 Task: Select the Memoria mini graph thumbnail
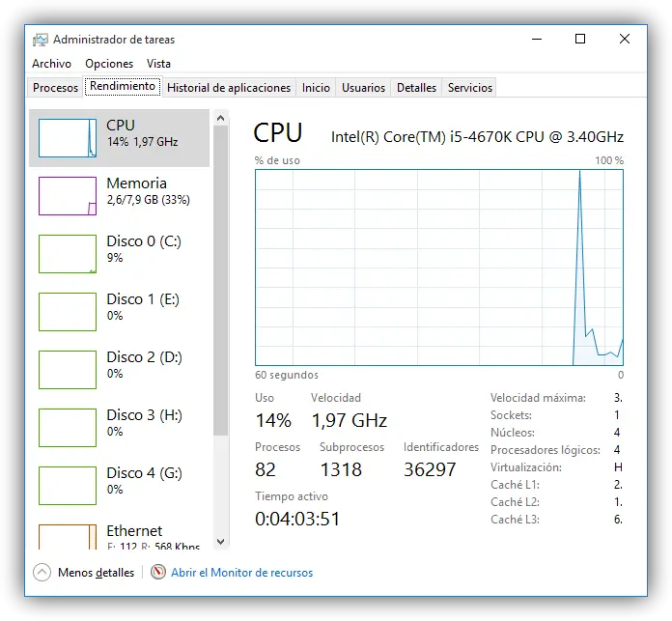[68, 196]
